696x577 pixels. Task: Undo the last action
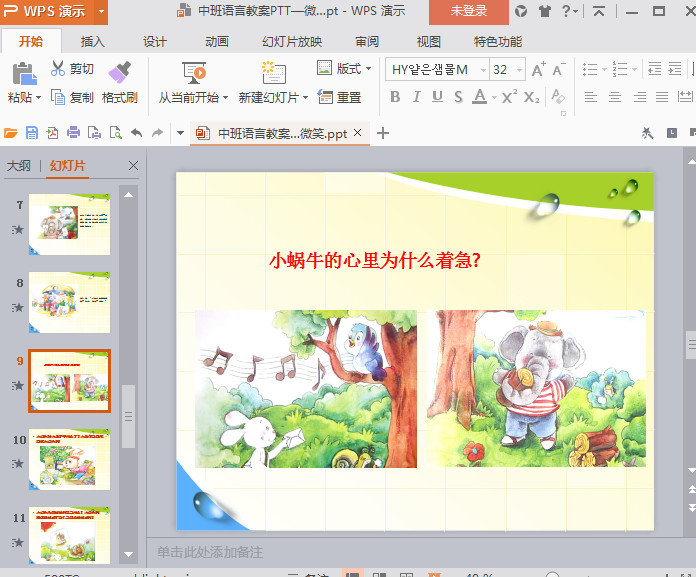[x=137, y=133]
